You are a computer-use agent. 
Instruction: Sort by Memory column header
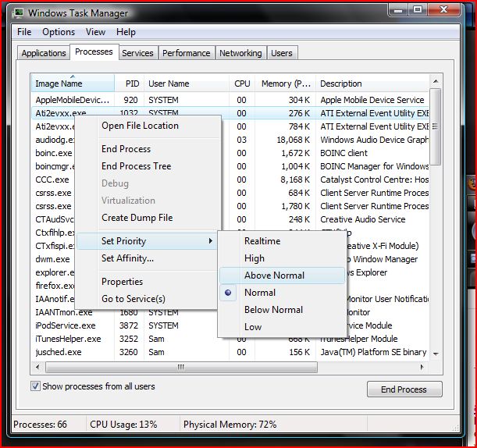[286, 84]
